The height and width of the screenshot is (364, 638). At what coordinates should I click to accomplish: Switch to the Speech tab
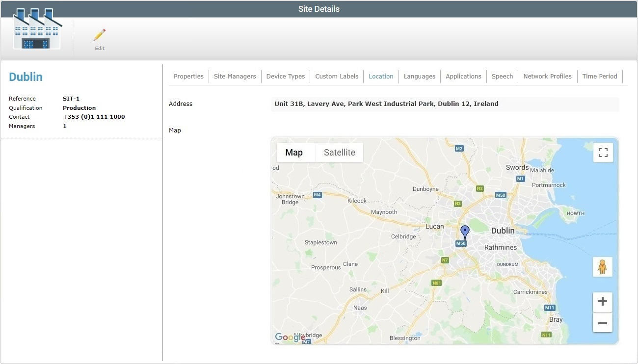tap(502, 76)
